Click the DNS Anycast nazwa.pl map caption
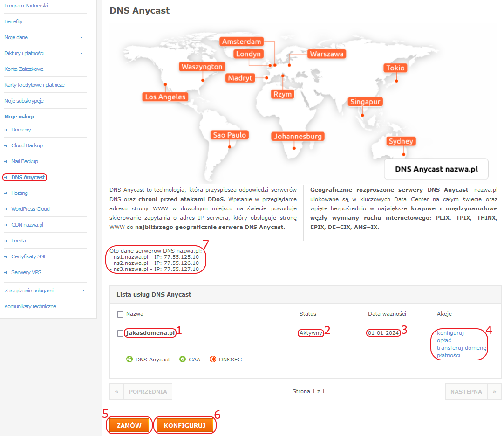Screen dimensions: 504x436 point(436,169)
